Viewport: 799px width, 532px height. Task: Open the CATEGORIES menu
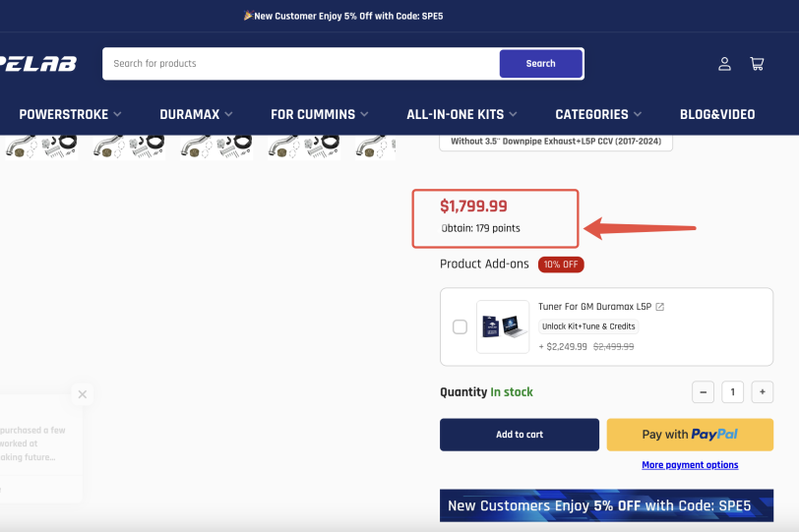(x=598, y=115)
